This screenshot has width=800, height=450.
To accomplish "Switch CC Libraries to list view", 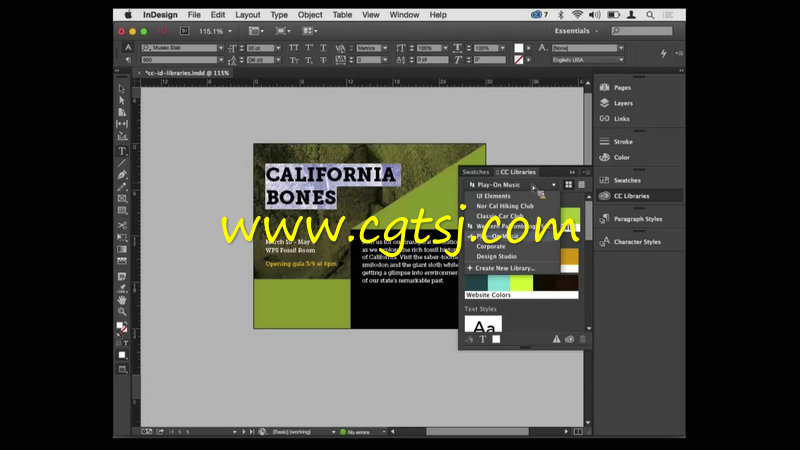I will tap(581, 185).
